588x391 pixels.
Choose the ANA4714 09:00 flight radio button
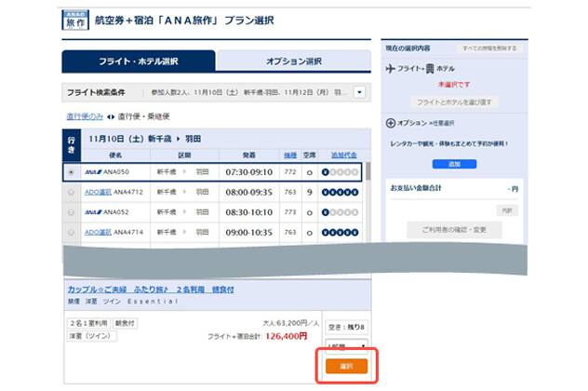click(x=72, y=231)
